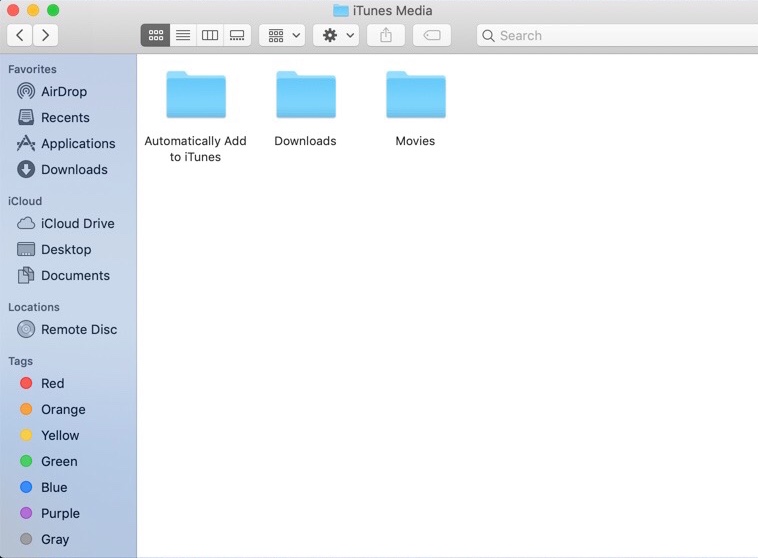Viewport: 758px width, 558px height.
Task: Go forward with the right arrow button
Action: tap(45, 35)
